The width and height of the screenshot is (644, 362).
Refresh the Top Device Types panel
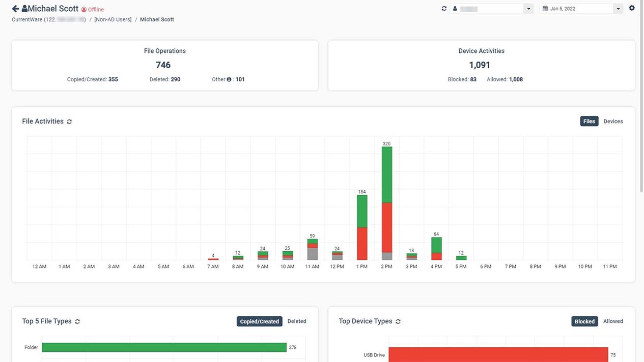[398, 321]
